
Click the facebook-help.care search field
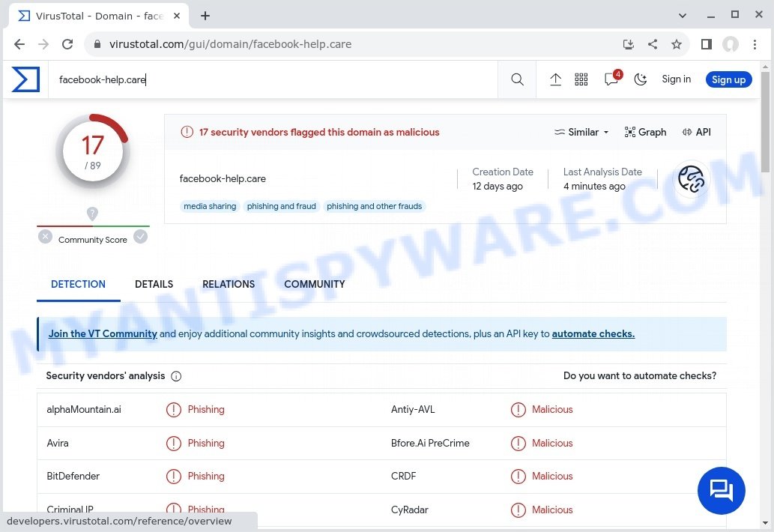click(273, 79)
